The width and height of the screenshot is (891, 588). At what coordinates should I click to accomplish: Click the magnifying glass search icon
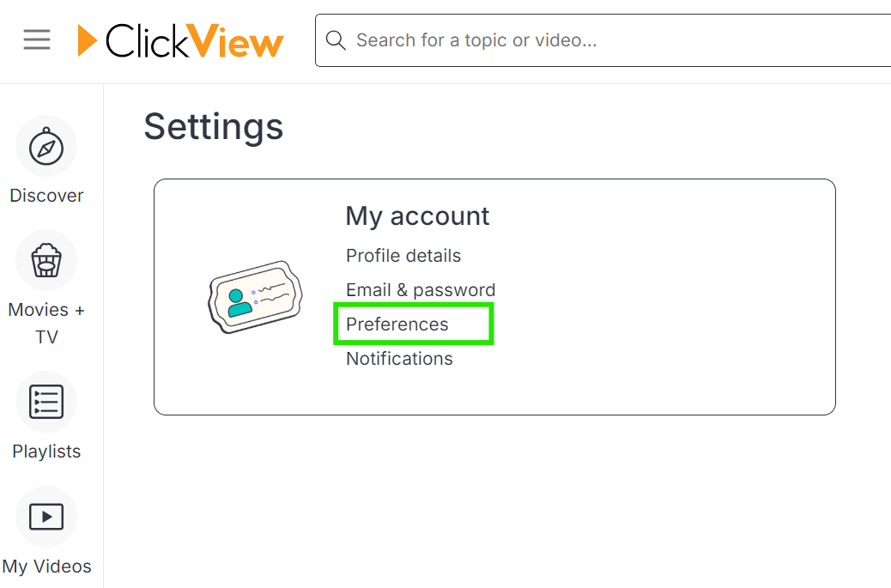(x=336, y=40)
